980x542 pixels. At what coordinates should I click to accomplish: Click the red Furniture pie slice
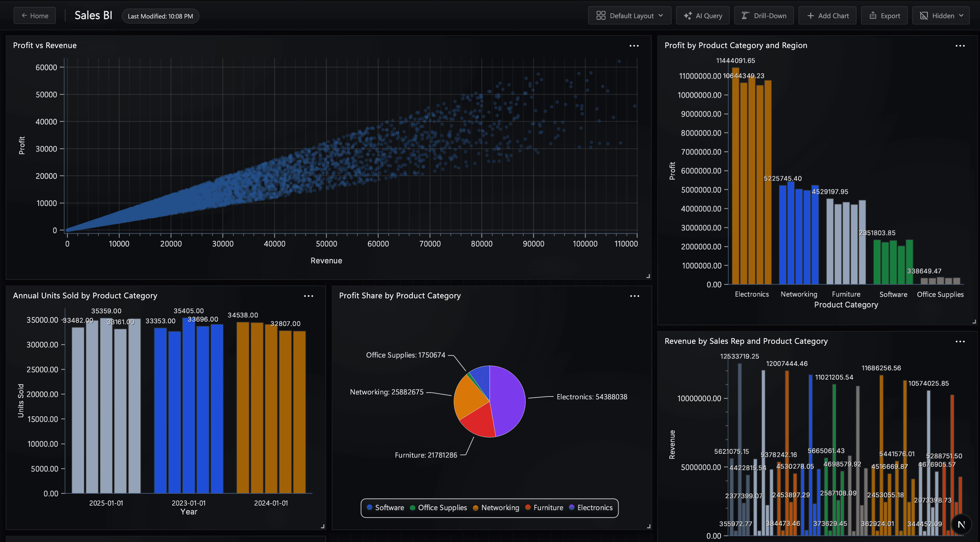click(479, 422)
